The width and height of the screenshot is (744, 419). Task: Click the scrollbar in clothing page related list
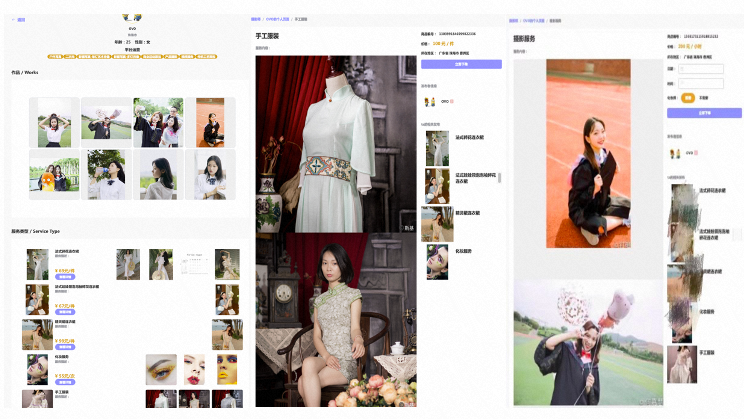(500, 178)
